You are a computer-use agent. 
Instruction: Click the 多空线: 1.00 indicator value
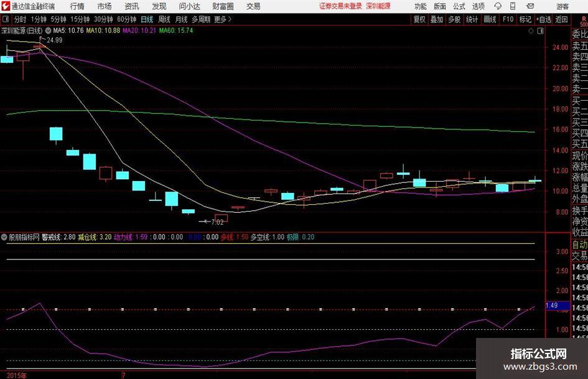point(268,237)
